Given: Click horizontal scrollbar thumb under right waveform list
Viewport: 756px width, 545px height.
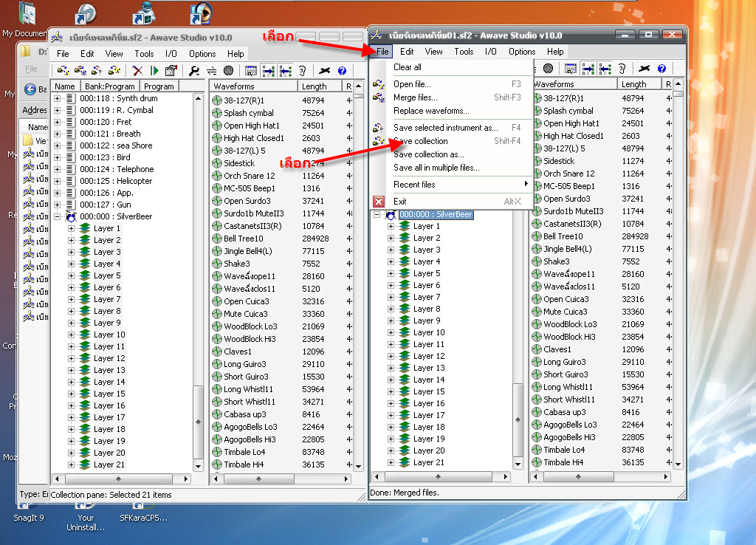Looking at the screenshot, I should pyautogui.click(x=579, y=476).
